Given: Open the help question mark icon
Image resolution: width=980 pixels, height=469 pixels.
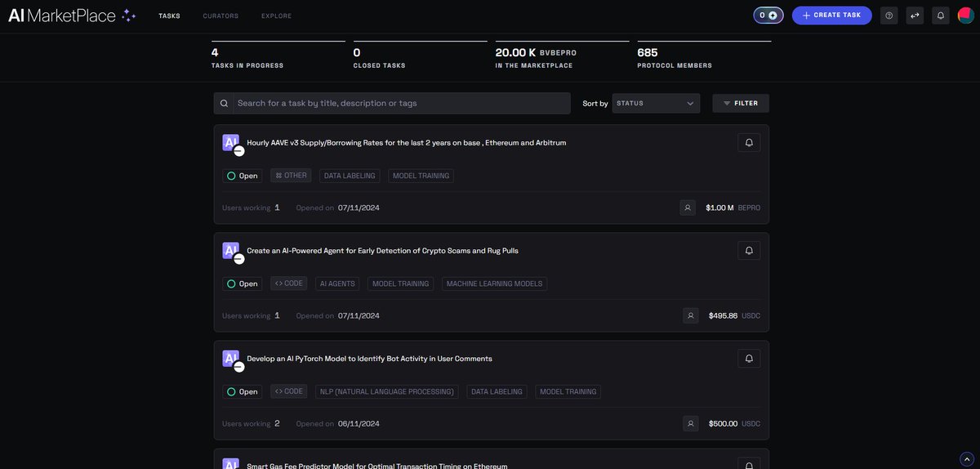Looking at the screenshot, I should pyautogui.click(x=889, y=16).
